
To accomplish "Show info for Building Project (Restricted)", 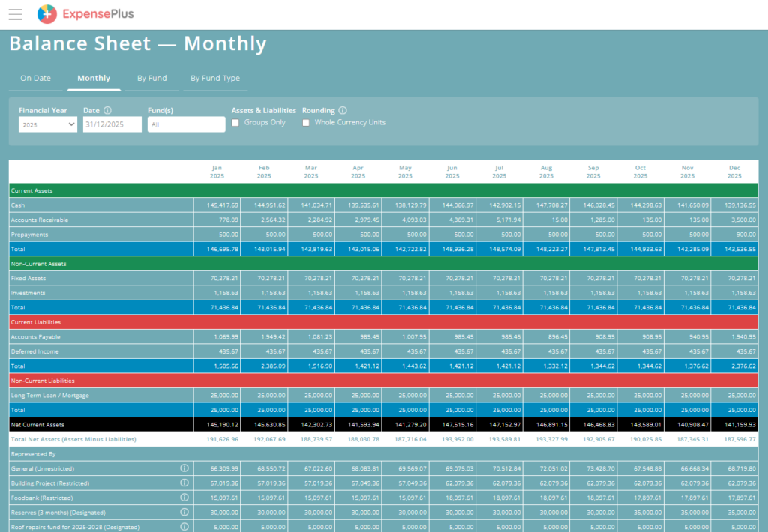I will 184,483.
